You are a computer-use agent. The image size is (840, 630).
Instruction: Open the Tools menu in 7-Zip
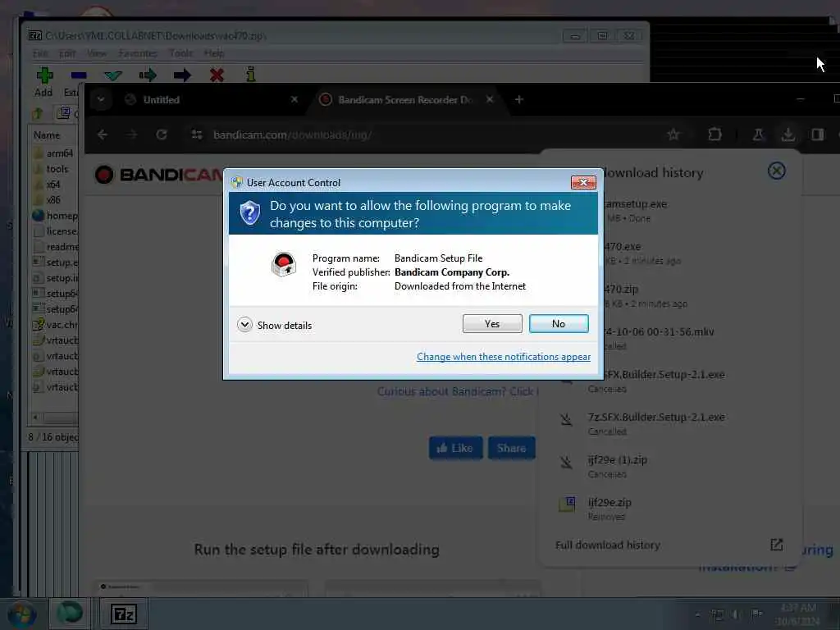(180, 53)
